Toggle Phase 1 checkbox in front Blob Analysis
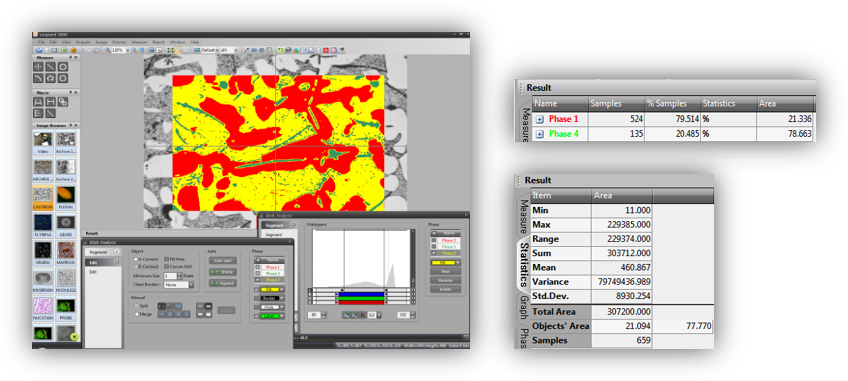Viewport: 848px width, 381px height. click(257, 267)
